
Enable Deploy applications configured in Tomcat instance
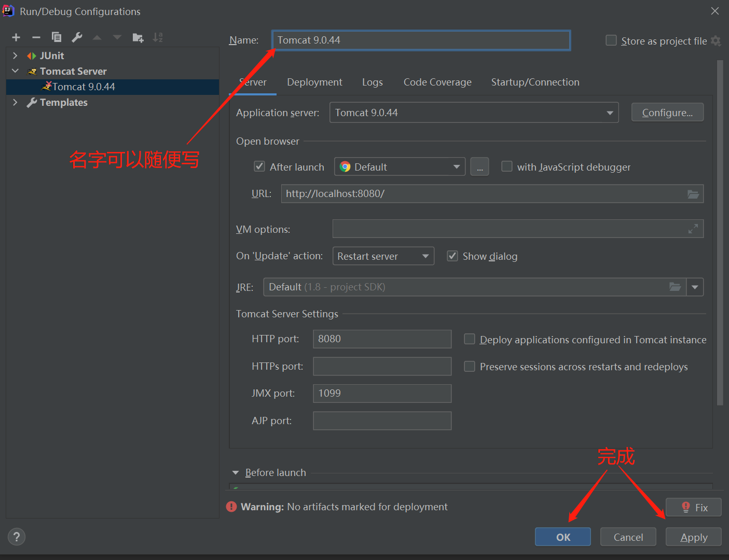coord(470,339)
